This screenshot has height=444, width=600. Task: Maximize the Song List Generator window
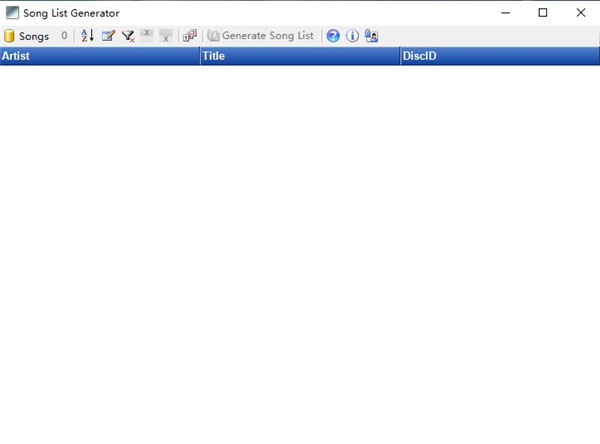(x=543, y=13)
